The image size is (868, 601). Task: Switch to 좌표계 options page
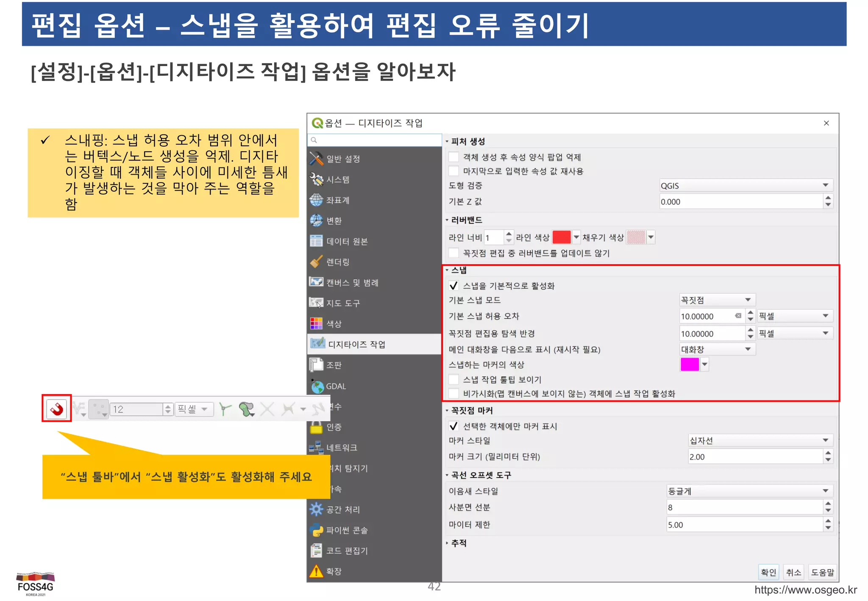(374, 200)
